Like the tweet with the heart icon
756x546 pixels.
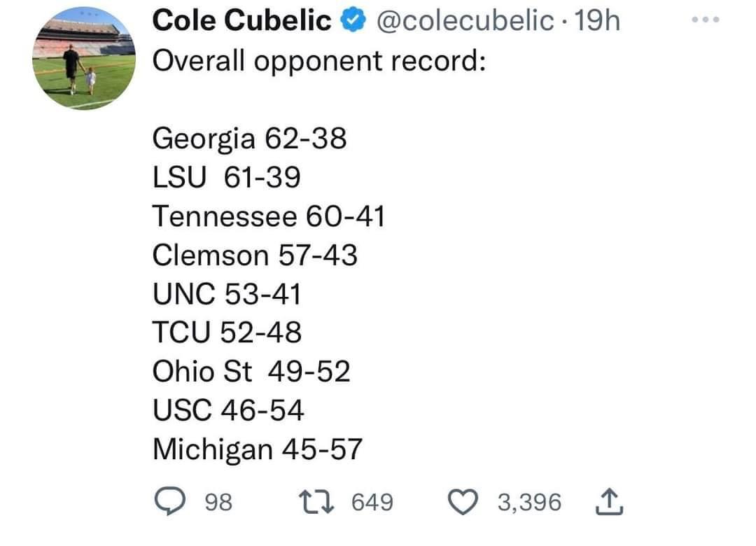(x=463, y=502)
